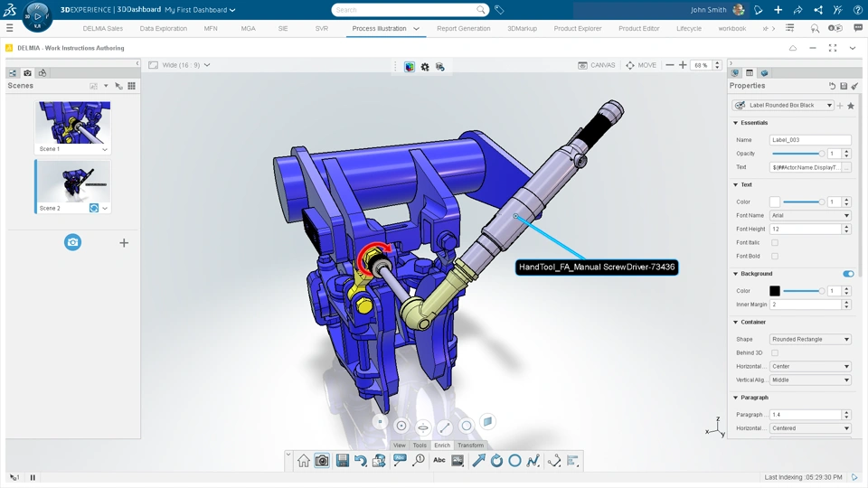Open My First Dashboard dropdown
The image size is (868, 488).
[200, 10]
